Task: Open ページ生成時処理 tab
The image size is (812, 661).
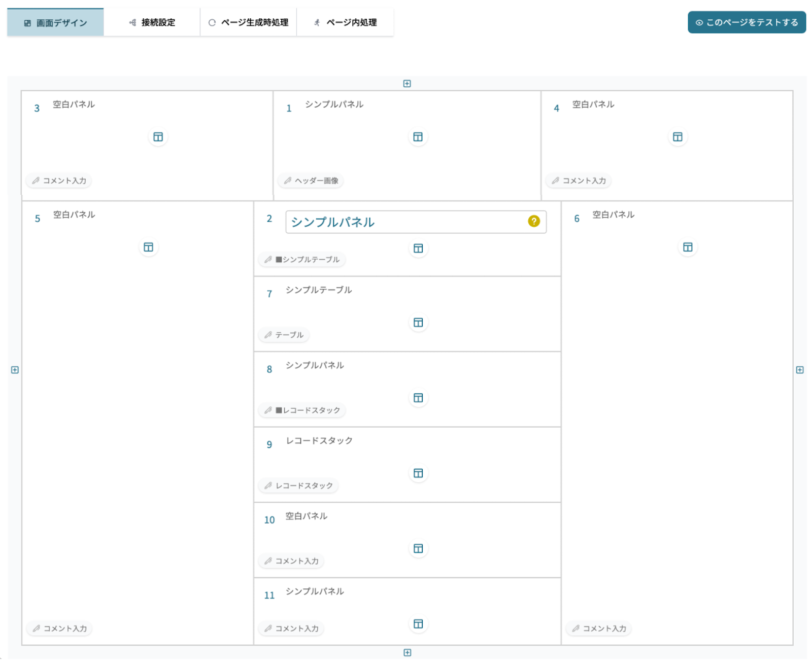Action: [248, 22]
